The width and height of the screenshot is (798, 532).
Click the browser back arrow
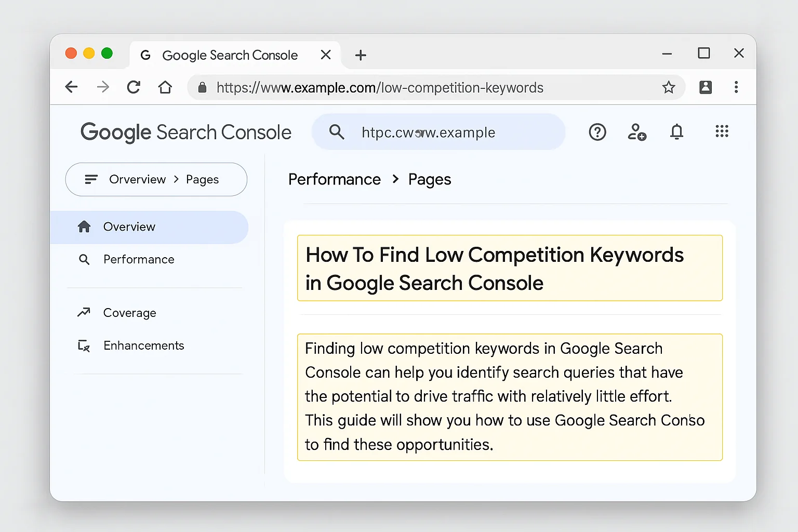click(x=71, y=87)
